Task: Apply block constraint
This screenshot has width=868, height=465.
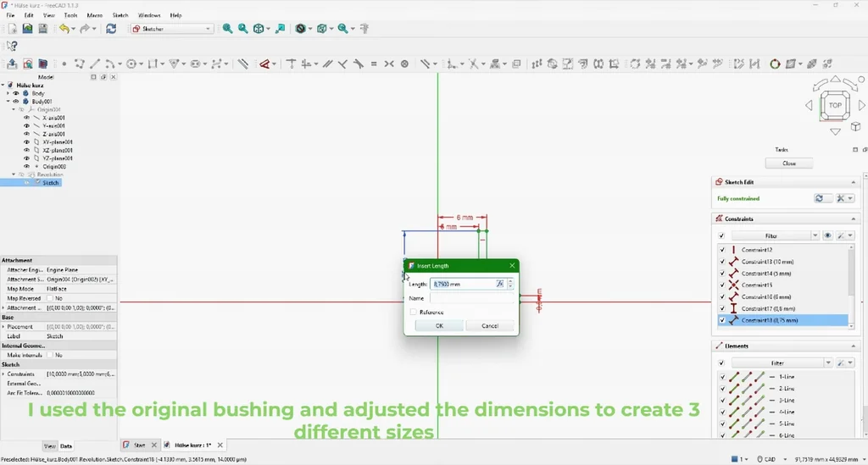Action: [404, 64]
